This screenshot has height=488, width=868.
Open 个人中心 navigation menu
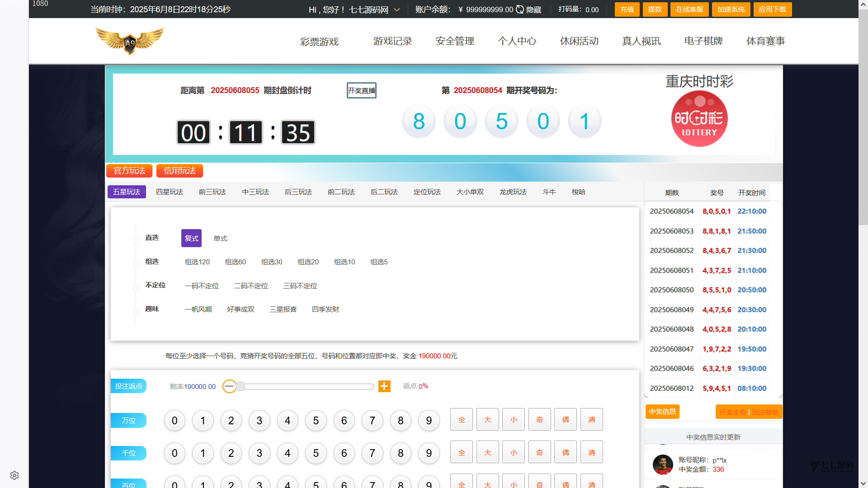pyautogui.click(x=517, y=41)
